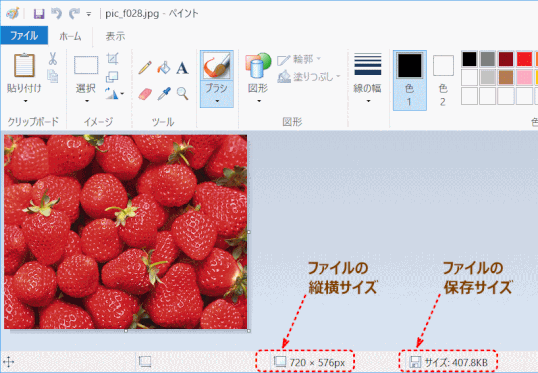Click the strawberry image on the canvas
The image size is (538, 373).
coord(126,232)
